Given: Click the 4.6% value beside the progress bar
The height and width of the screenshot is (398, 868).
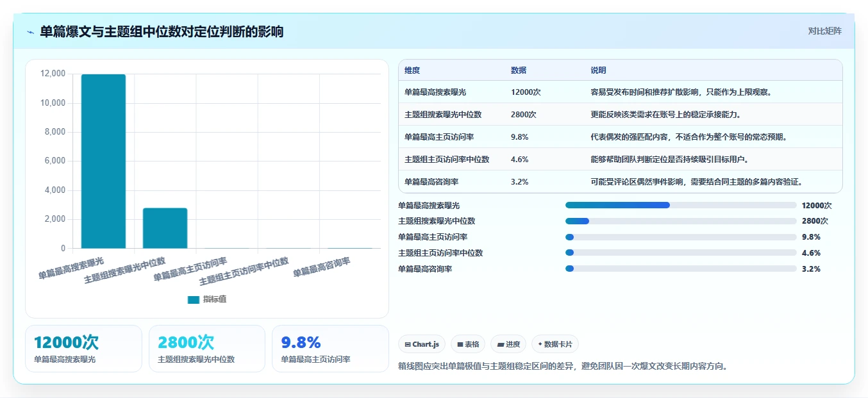Looking at the screenshot, I should [811, 253].
